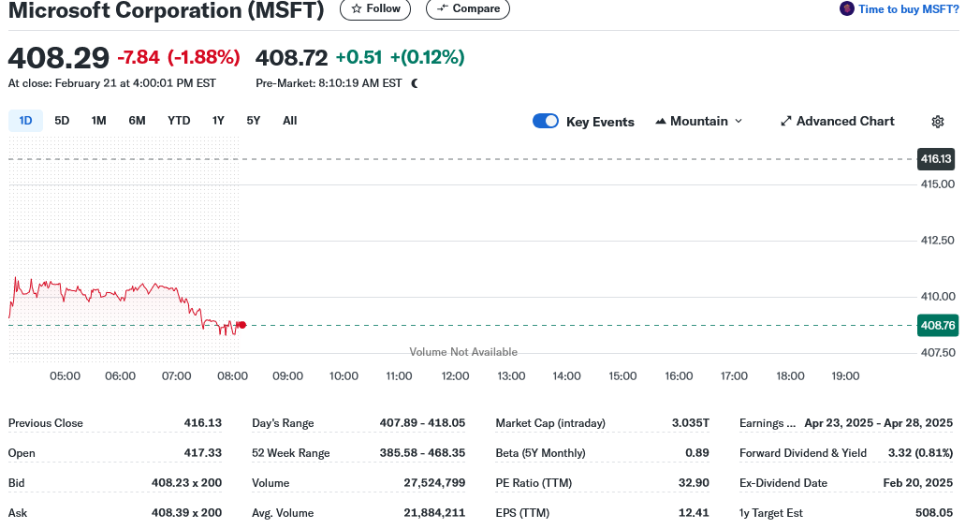Click earnings date Apr 23, 2025 - Apr 28, 2025

[x=878, y=423]
